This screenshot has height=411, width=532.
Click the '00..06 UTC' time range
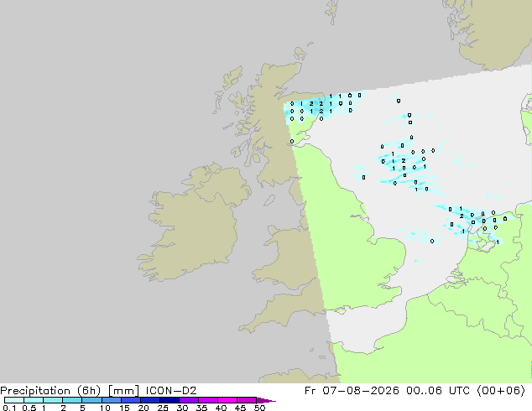[x=438, y=391]
